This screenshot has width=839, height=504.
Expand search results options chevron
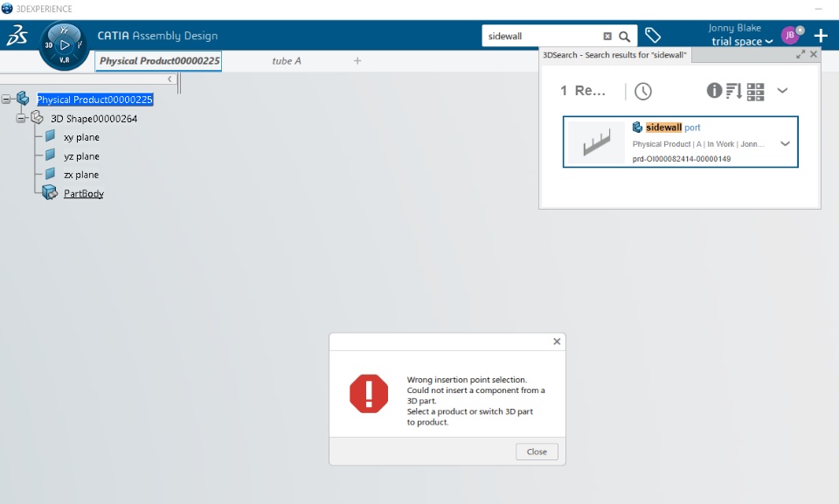(782, 91)
